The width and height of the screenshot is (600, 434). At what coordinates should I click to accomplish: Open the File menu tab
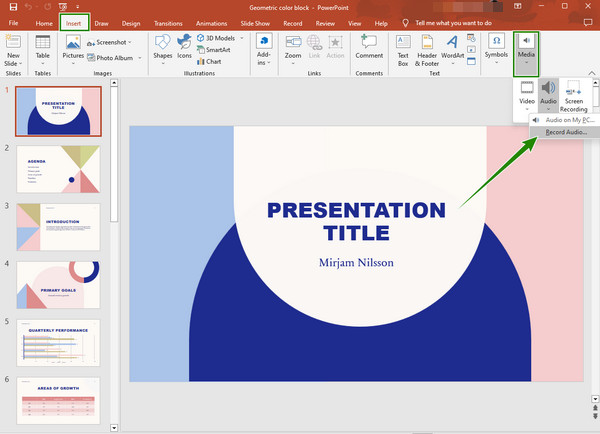13,23
